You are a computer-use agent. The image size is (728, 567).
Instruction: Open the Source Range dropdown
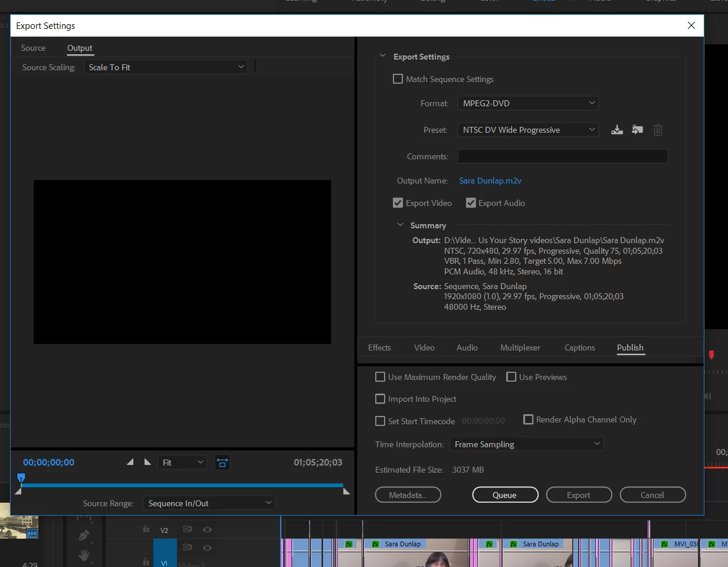click(209, 503)
